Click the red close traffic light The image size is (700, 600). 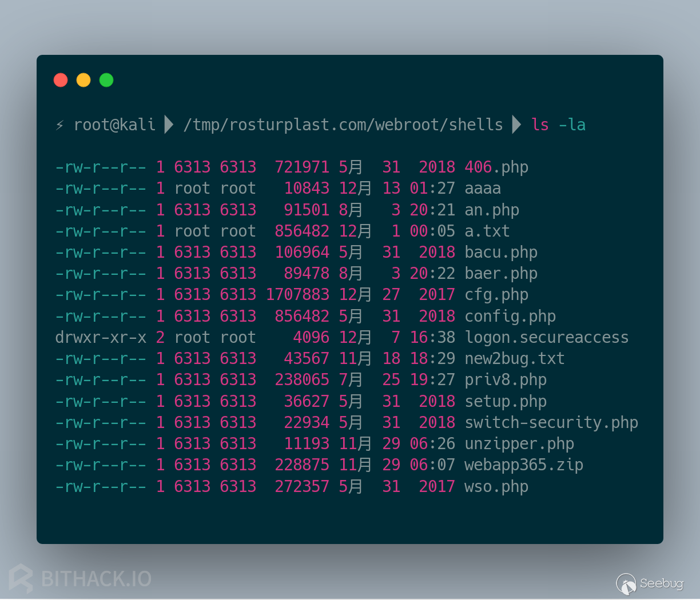coord(61,80)
